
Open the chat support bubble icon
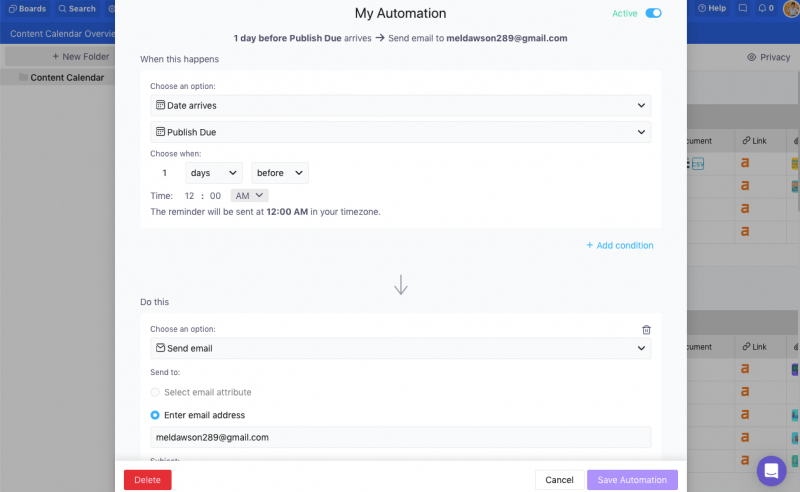772,470
